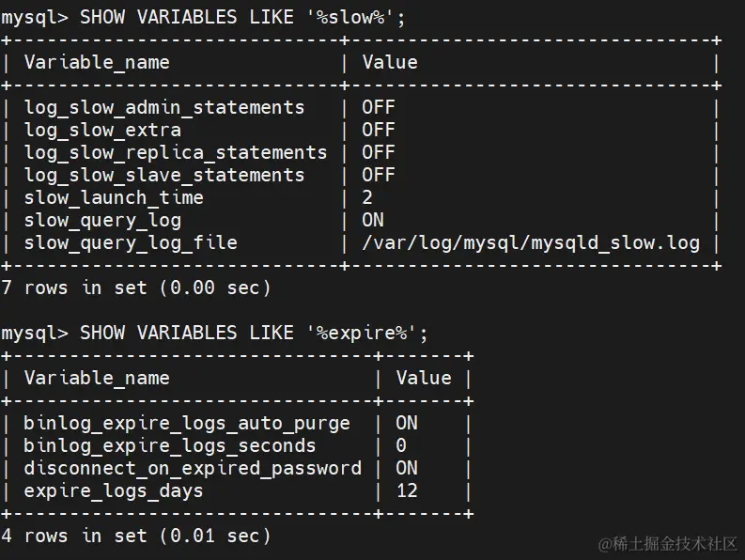
Task: Click the log_slow_admin_statements variable name
Action: coord(164,108)
